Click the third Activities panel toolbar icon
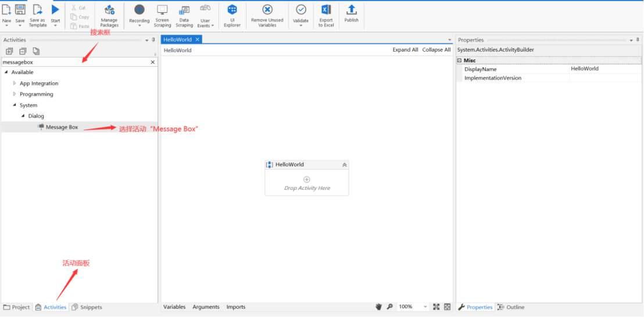 [x=37, y=51]
